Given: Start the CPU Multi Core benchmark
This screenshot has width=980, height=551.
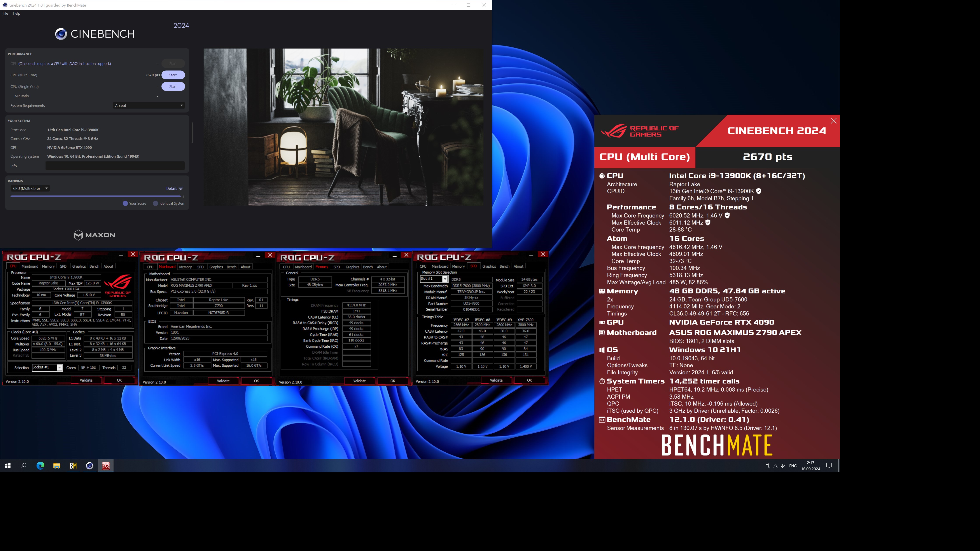Looking at the screenshot, I should click(x=173, y=75).
